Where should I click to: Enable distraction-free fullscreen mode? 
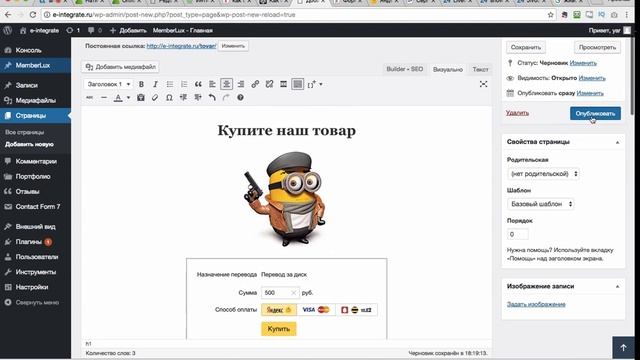[483, 84]
